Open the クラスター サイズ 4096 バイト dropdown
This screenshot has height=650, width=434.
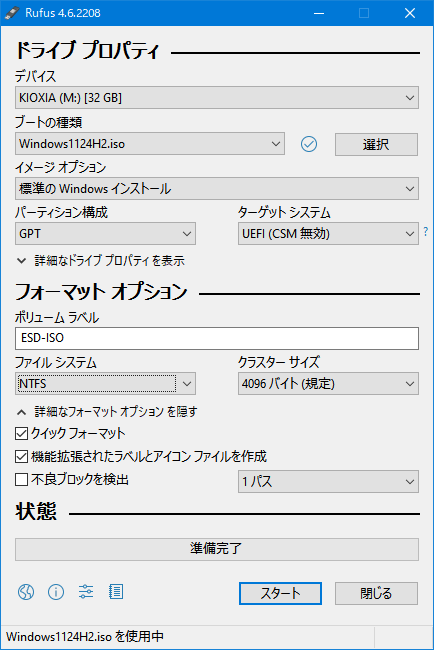tap(328, 384)
